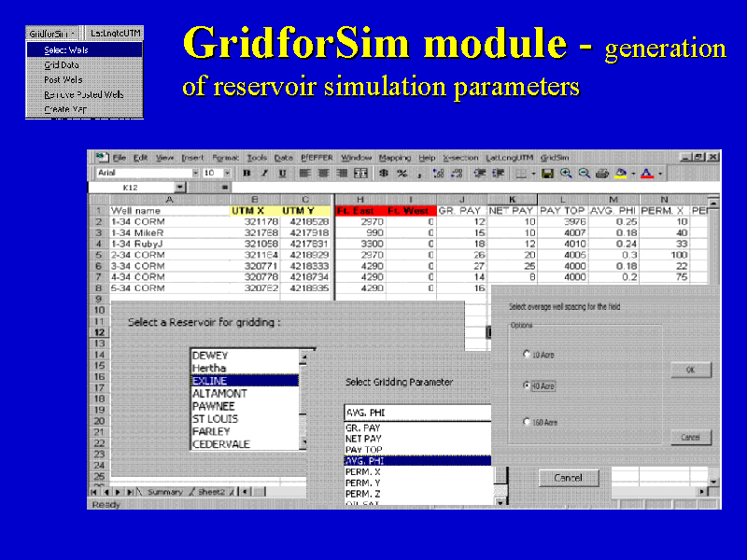
Task: Click the AVG. PHI gridding parameter combo box
Action: click(417, 413)
